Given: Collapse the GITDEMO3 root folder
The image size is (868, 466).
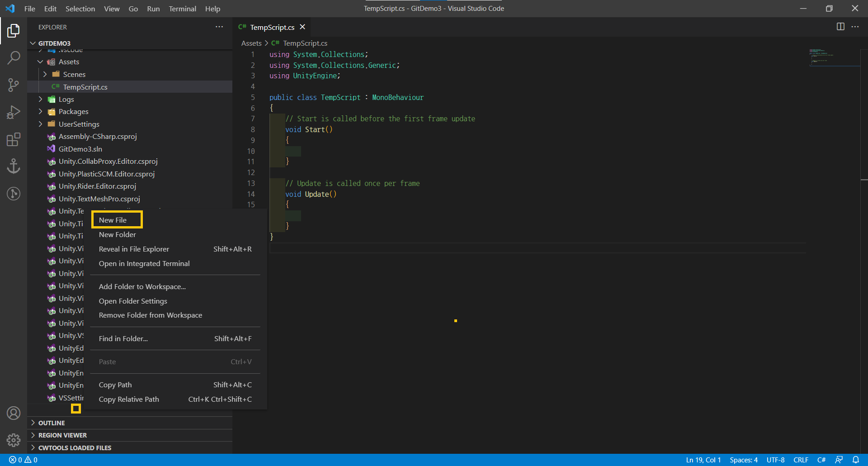Looking at the screenshot, I should click(x=33, y=43).
